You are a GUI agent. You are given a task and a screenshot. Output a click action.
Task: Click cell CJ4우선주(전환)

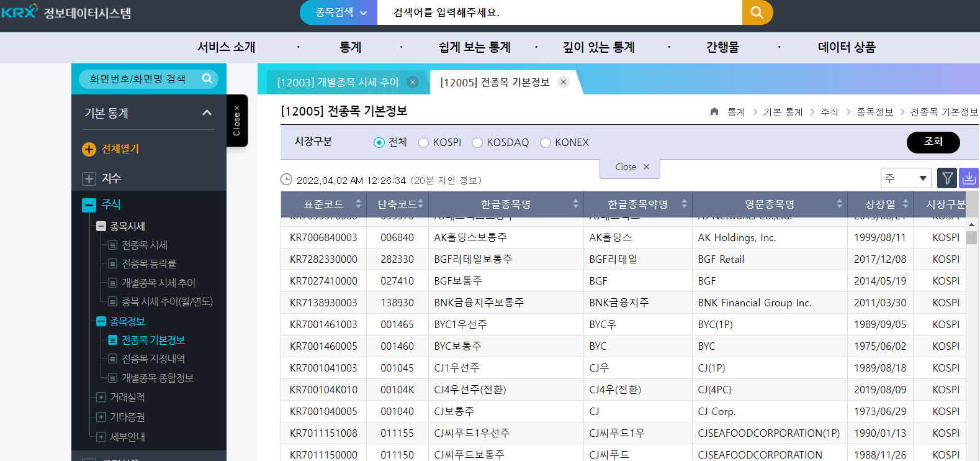(x=506, y=390)
